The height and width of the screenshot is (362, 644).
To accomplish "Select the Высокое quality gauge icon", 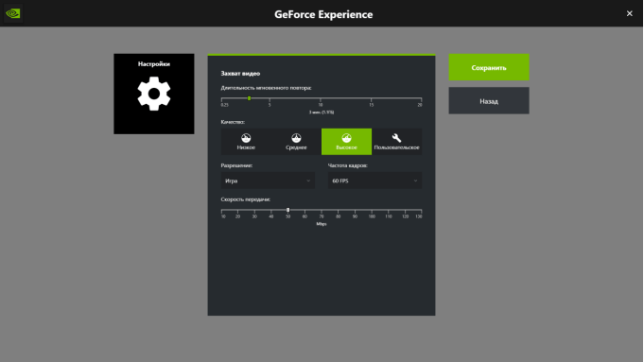I will [346, 138].
